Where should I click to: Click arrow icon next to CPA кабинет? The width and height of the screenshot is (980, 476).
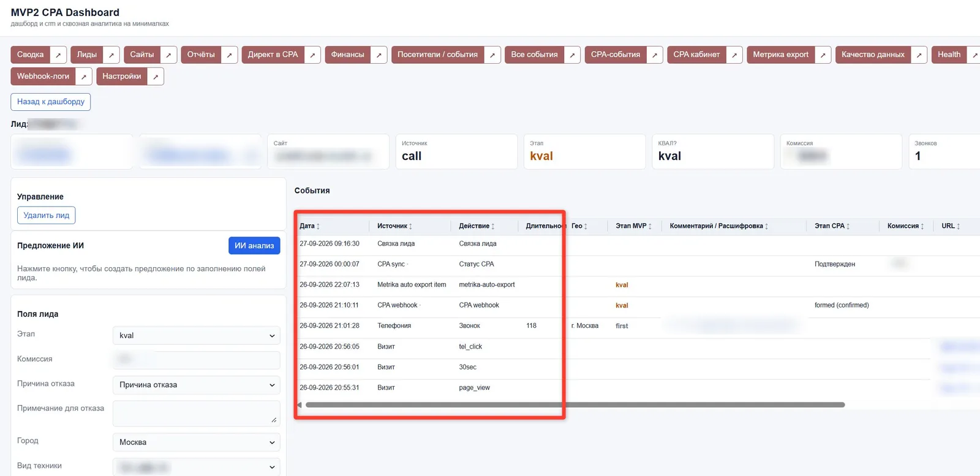click(734, 55)
